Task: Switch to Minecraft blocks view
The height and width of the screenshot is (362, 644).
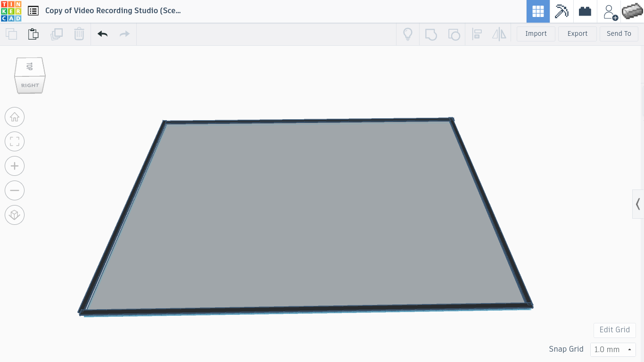Action: (x=561, y=11)
